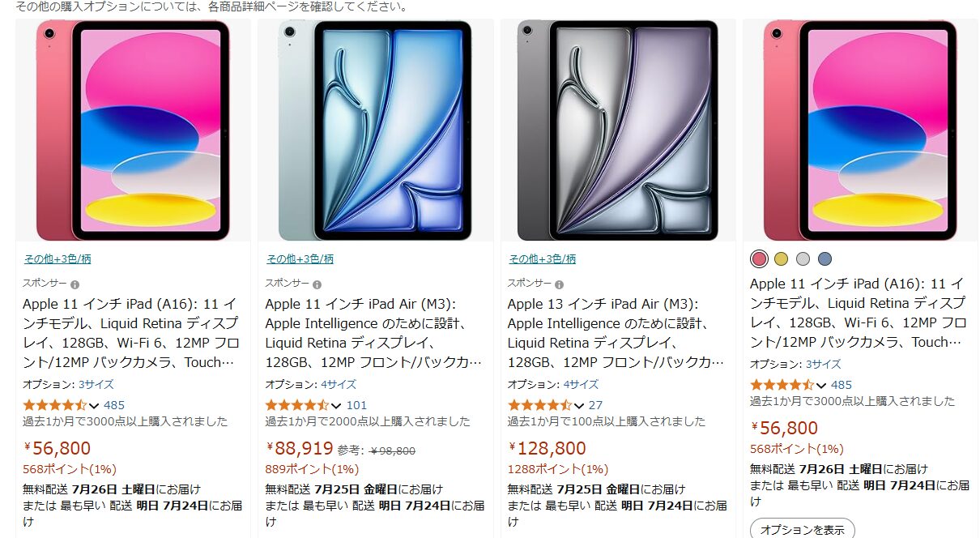Click sponsor info icon on 13-inch iPad Air
The height and width of the screenshot is (538, 980).
[x=560, y=284]
